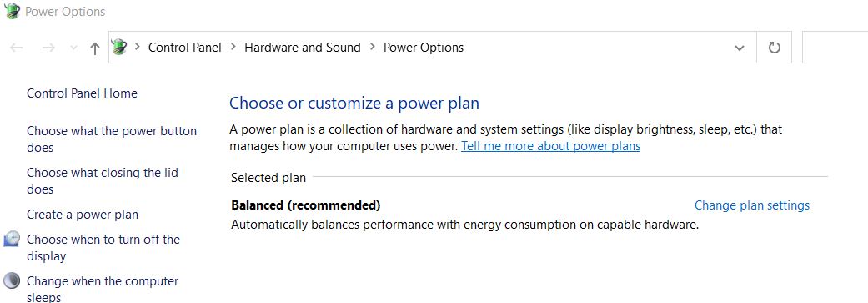Image resolution: width=868 pixels, height=303 pixels.
Task: Open Tell me more about power plans
Action: 551,146
